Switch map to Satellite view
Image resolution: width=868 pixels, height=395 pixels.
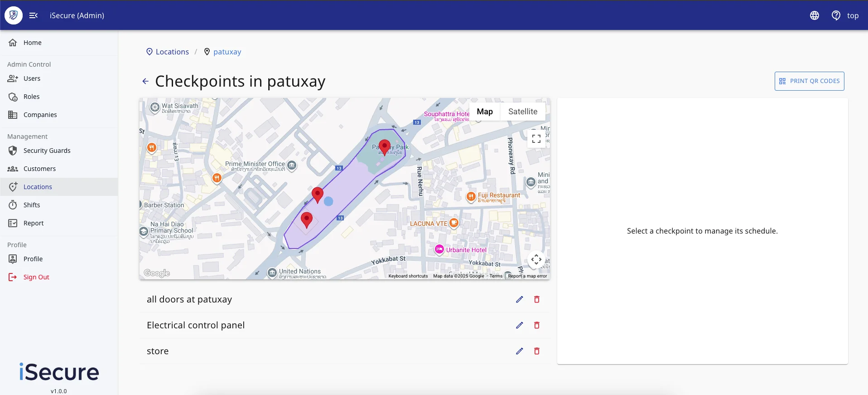tap(522, 112)
